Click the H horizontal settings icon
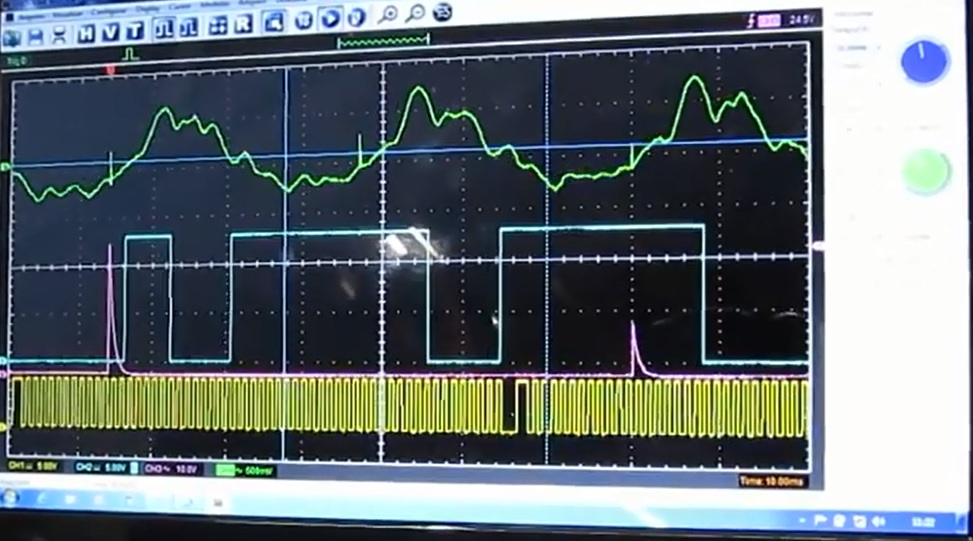973x541 pixels. [x=86, y=34]
